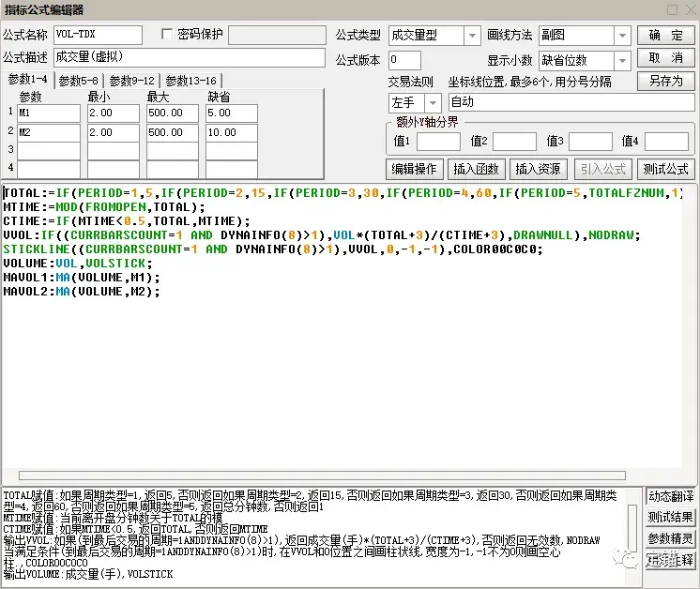Click the 测试公式 button
Viewport: 700px width, 589px height.
pyautogui.click(x=665, y=169)
